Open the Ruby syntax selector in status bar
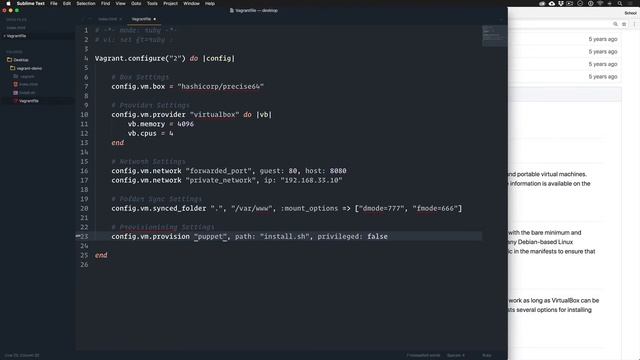640x360 pixels. [x=487, y=356]
